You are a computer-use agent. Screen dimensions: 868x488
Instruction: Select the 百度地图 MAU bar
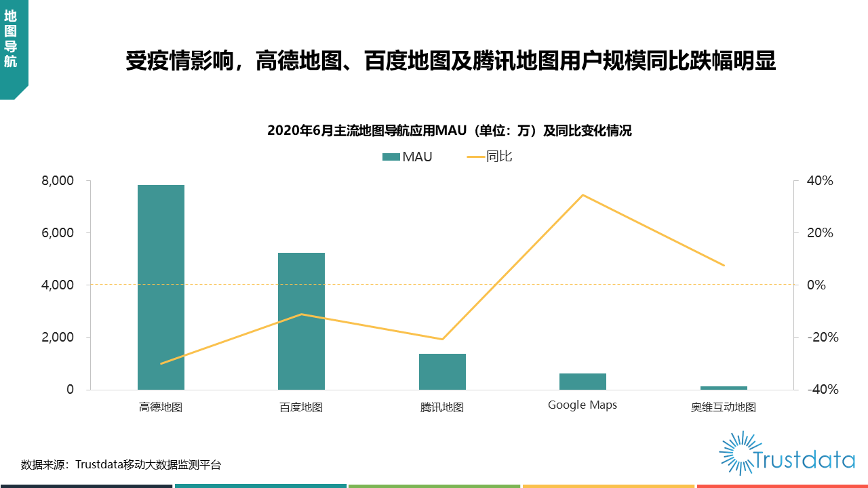[301, 321]
